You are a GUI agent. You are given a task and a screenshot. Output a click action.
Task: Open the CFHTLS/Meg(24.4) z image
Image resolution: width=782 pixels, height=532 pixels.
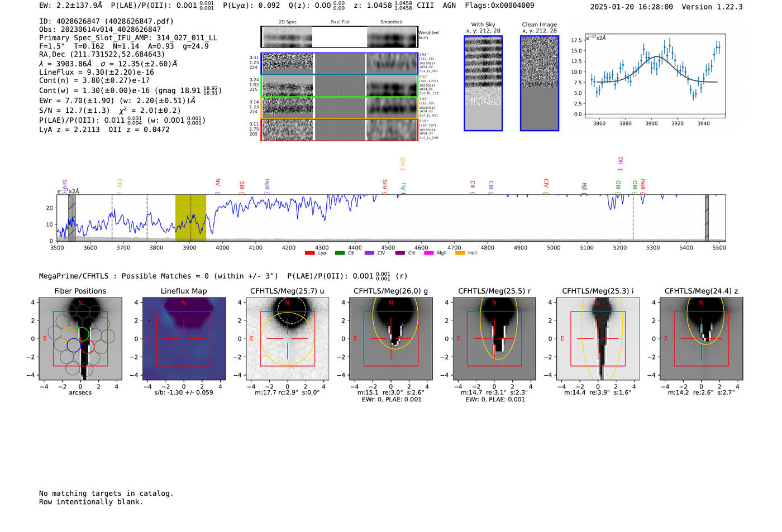point(701,338)
